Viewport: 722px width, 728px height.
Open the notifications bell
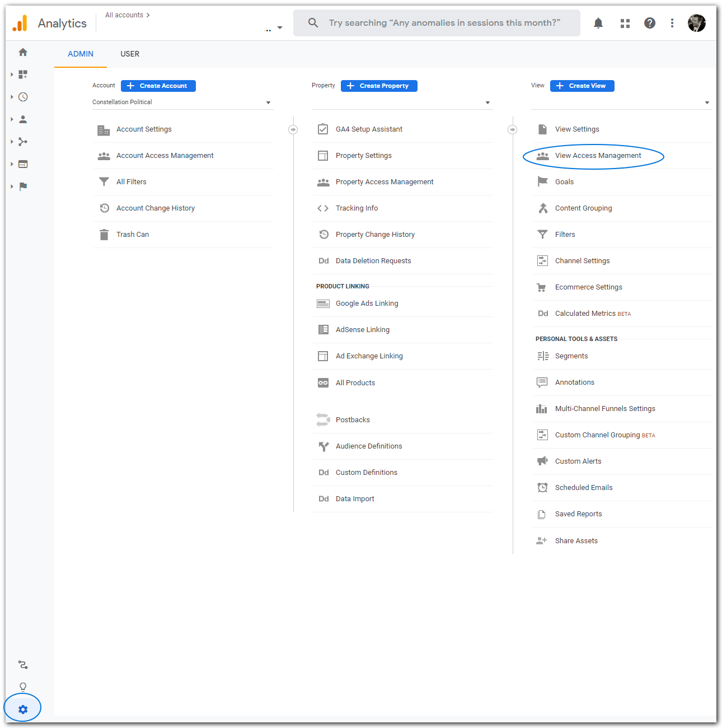click(598, 23)
